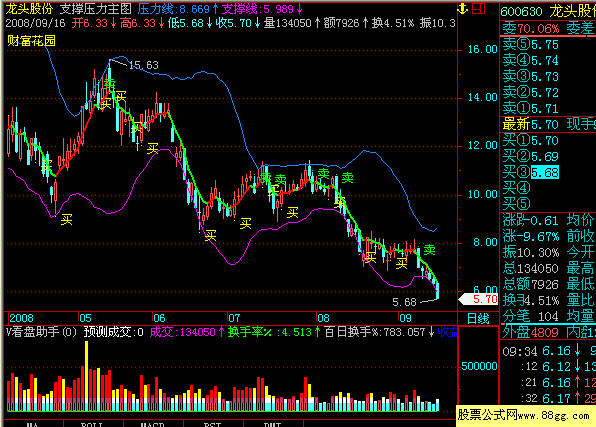Open the MA indicator tab
The width and height of the screenshot is (596, 427).
coord(33,424)
